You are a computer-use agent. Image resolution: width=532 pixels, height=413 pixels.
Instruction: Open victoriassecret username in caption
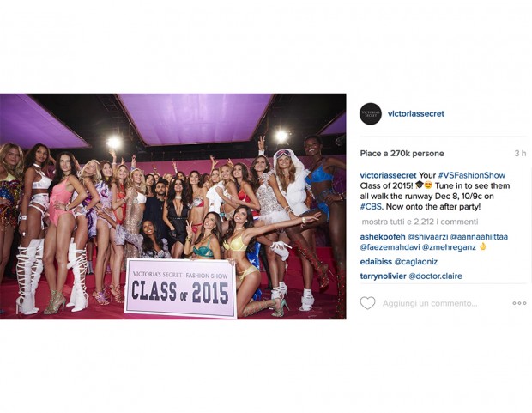pos(388,175)
